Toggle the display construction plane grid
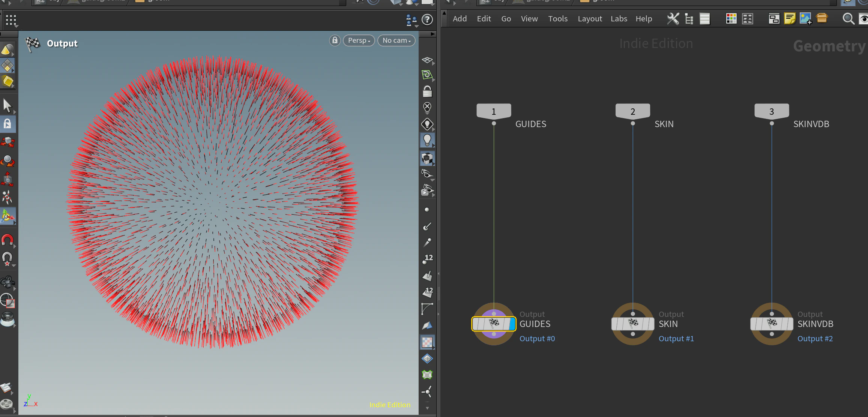This screenshot has height=417, width=868. pos(427,60)
